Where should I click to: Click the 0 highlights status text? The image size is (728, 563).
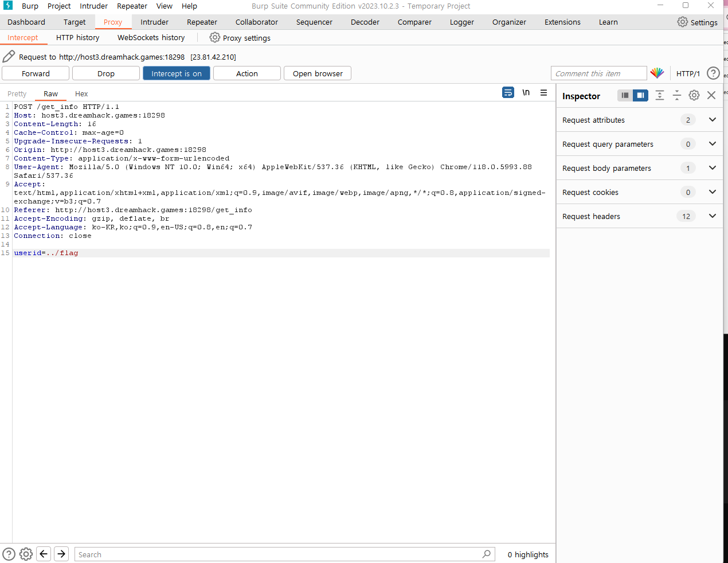(528, 554)
